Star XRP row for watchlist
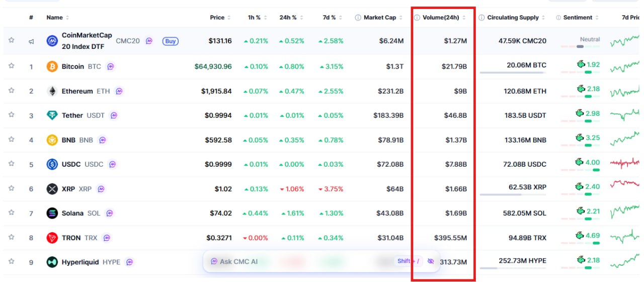 coord(11,188)
